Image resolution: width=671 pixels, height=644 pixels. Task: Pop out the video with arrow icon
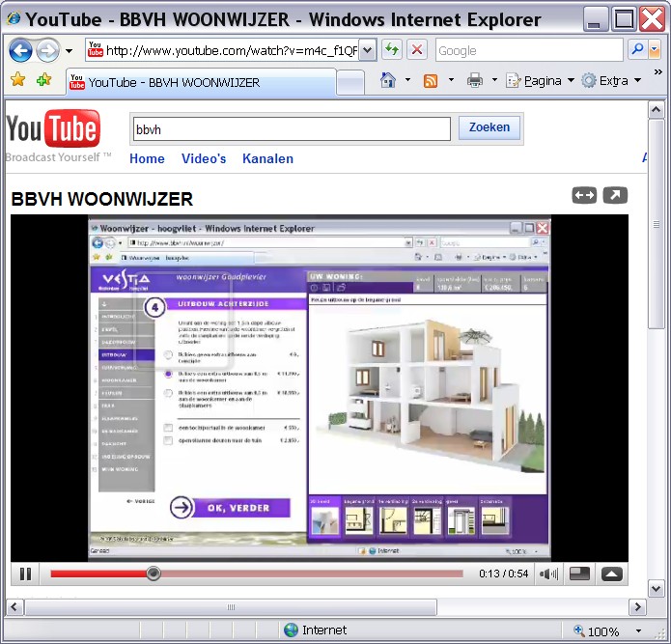click(615, 196)
